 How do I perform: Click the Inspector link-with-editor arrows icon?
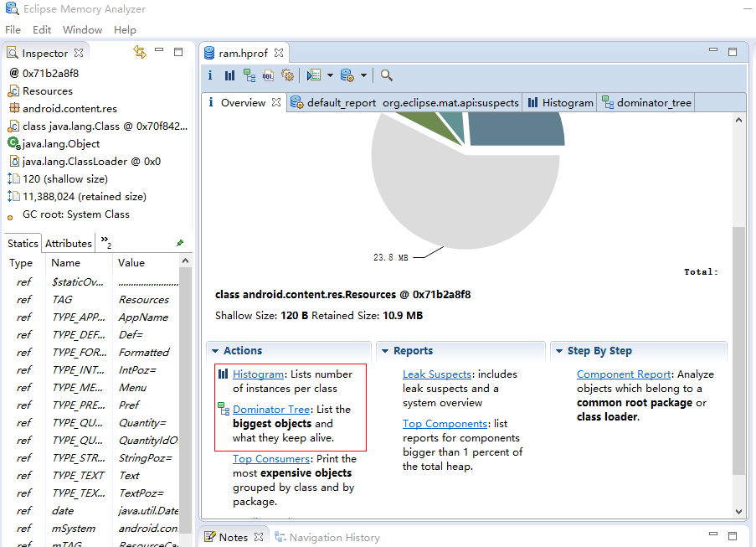[x=140, y=52]
